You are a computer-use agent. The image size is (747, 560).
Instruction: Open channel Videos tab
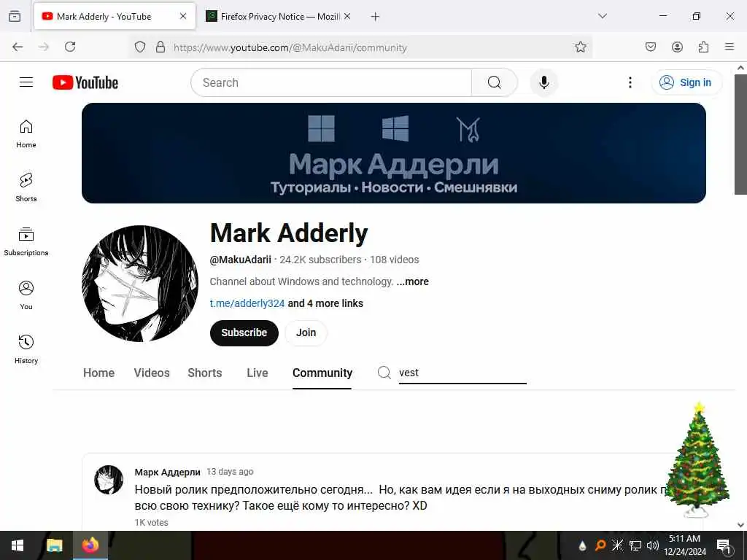click(152, 373)
